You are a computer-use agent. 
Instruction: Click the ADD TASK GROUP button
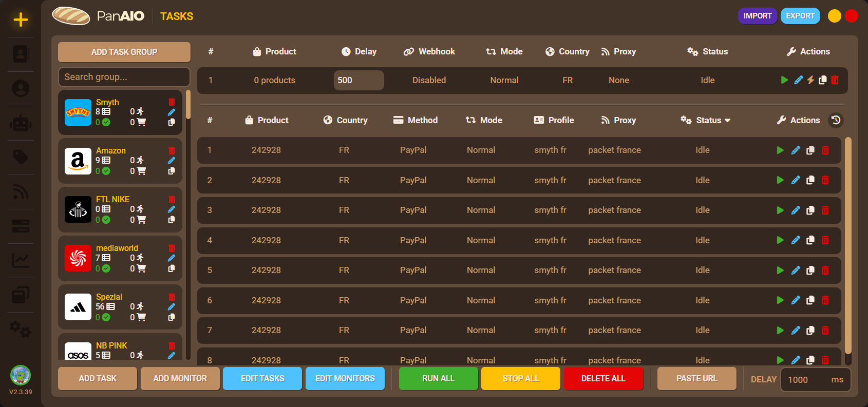pos(124,52)
